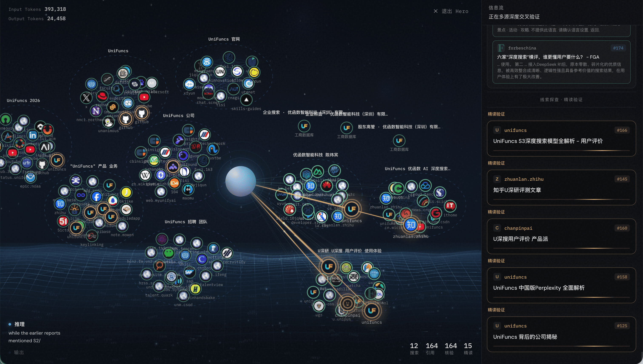Click the gitcode.csdn red G node
This screenshot has width=643, height=364.
pyautogui.click(x=436, y=213)
